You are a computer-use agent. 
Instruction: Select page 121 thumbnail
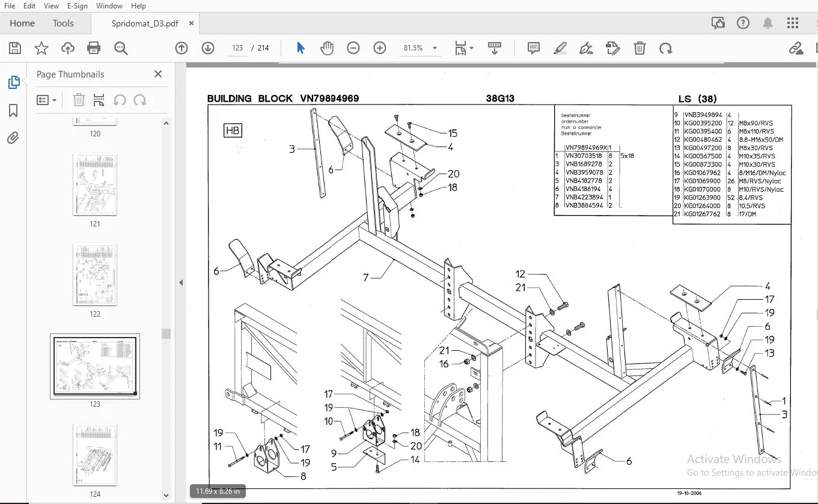(95, 184)
